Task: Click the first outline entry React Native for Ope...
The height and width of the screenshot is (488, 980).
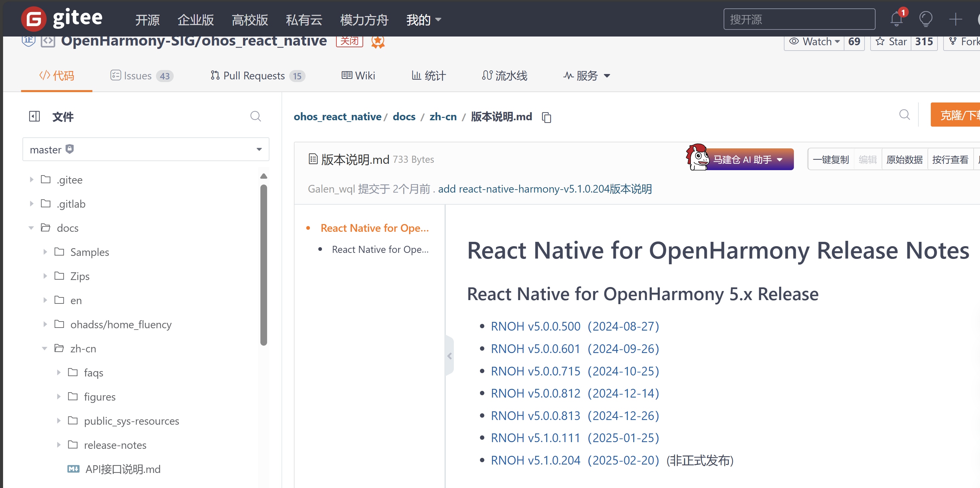Action: [374, 228]
